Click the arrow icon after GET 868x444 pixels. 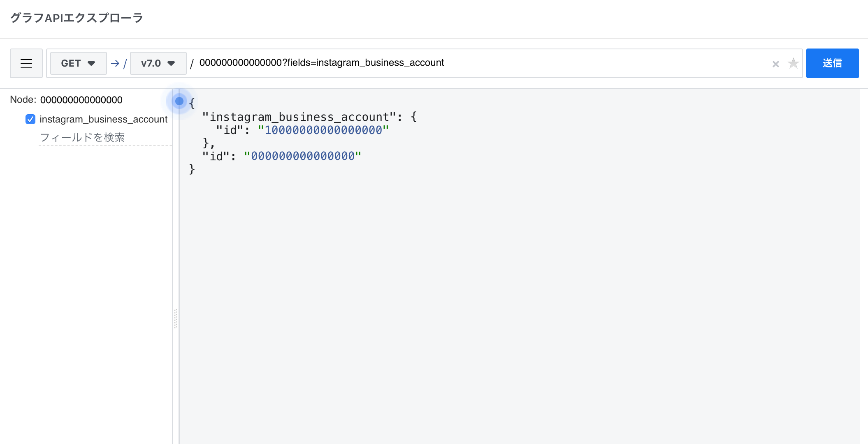115,63
